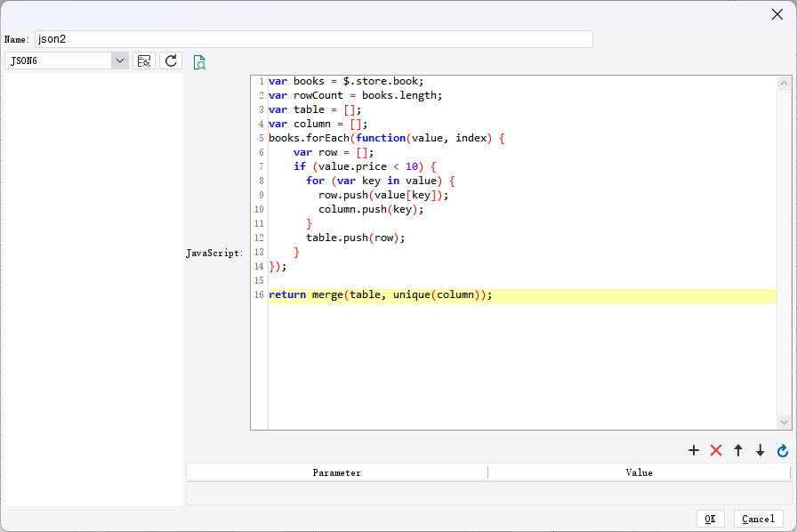Reload using the refresh icon next to JSON6
This screenshot has width=797, height=532.
point(170,60)
